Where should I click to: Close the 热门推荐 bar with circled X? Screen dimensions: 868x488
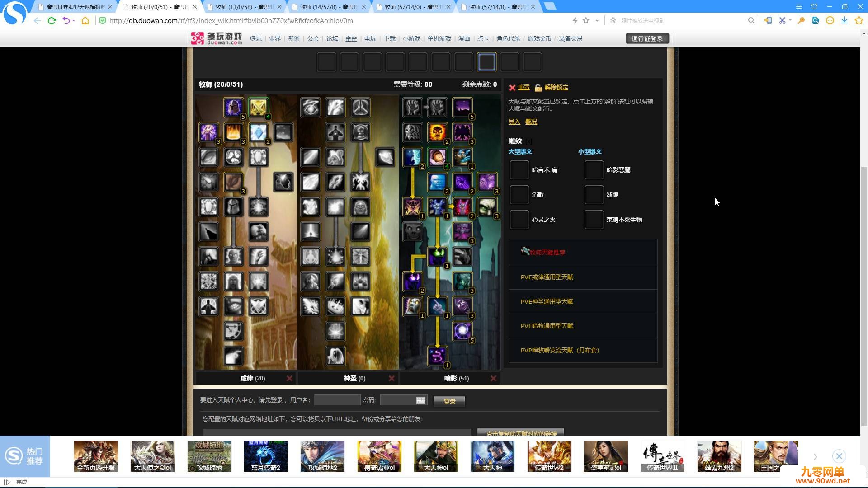tap(839, 456)
